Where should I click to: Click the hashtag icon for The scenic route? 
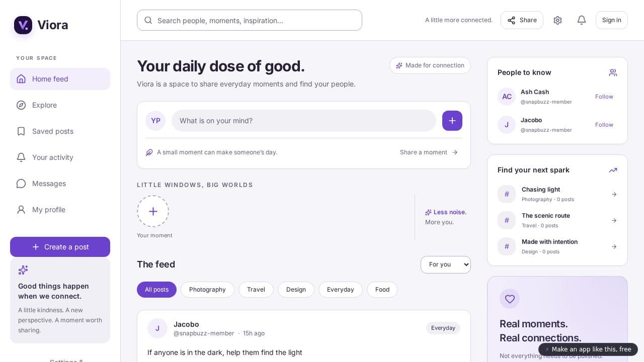click(x=507, y=220)
